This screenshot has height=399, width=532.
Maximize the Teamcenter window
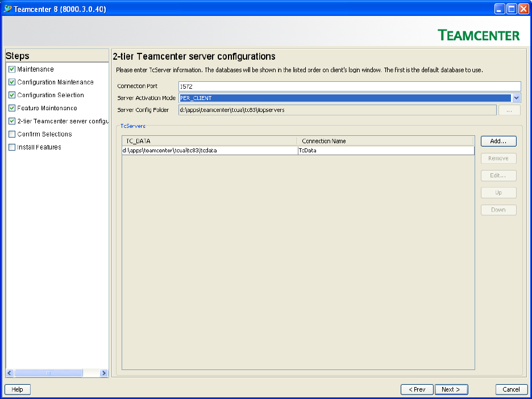[512, 9]
